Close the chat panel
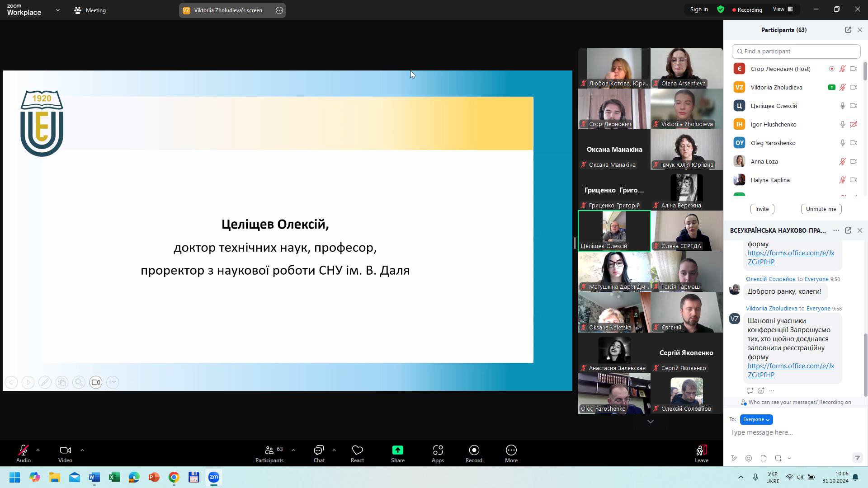Viewport: 868px width, 488px height. (x=860, y=230)
